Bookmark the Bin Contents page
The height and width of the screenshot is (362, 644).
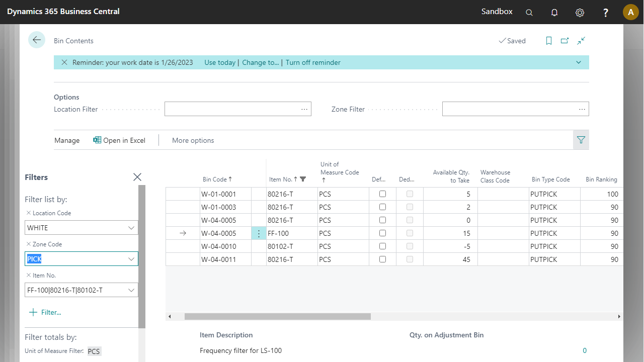tap(549, 41)
